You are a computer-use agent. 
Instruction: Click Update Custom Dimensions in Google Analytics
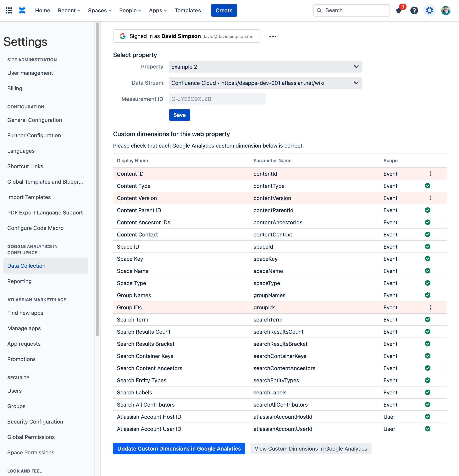pyautogui.click(x=179, y=449)
